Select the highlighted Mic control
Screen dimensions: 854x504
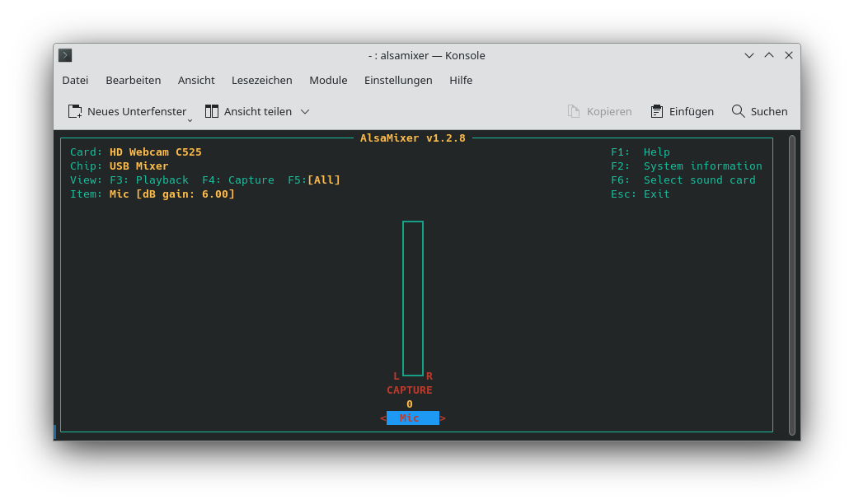point(411,418)
